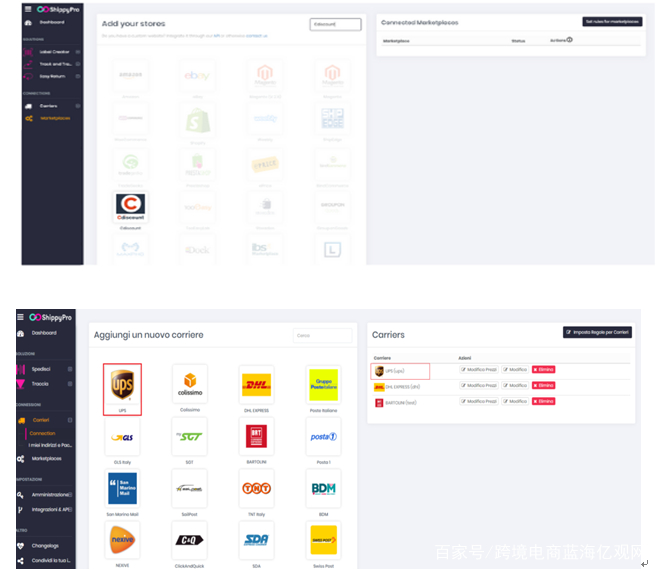Expand Traccia sidebar section

click(70, 384)
